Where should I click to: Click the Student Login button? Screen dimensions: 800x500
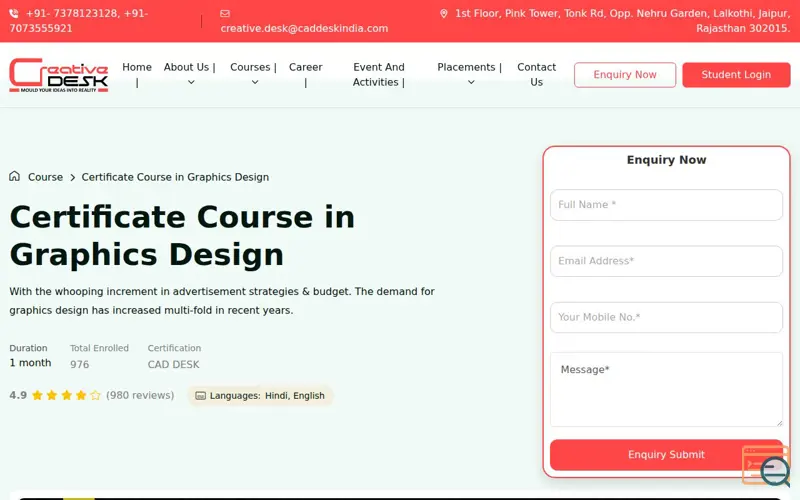736,75
